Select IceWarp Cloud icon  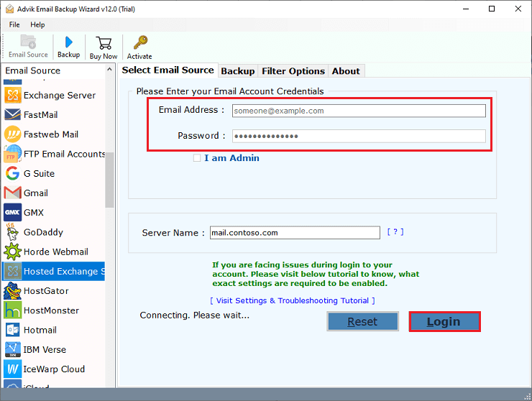[x=13, y=369]
